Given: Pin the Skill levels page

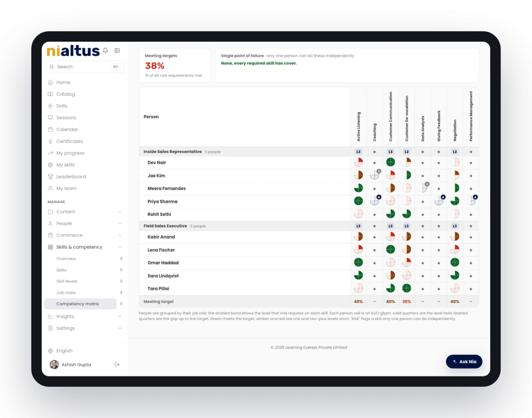Looking at the screenshot, I should 121,281.
